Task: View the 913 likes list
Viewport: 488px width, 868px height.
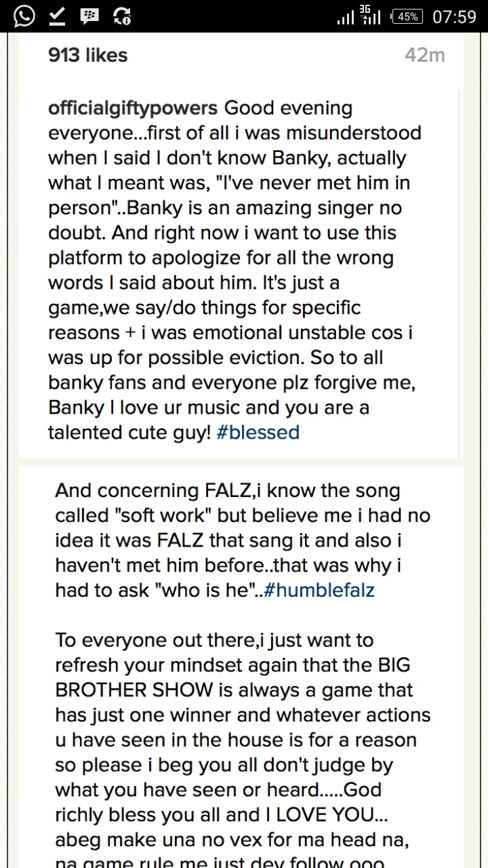Action: point(88,55)
